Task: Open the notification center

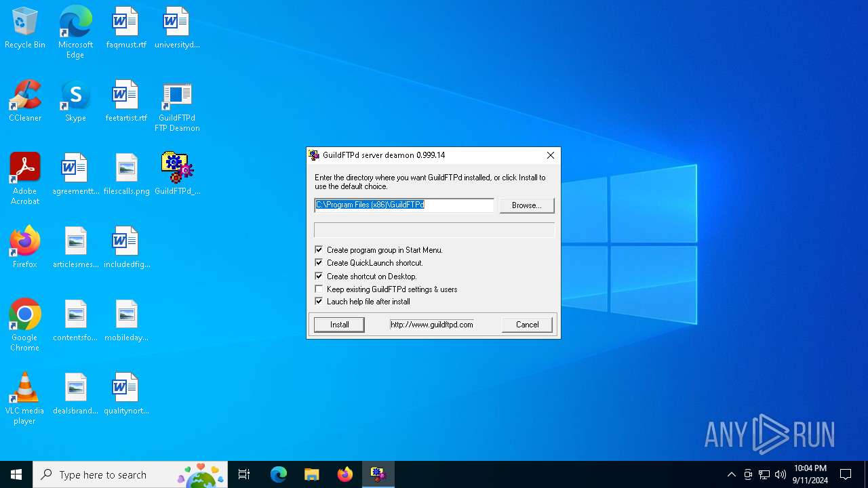Action: click(x=846, y=474)
